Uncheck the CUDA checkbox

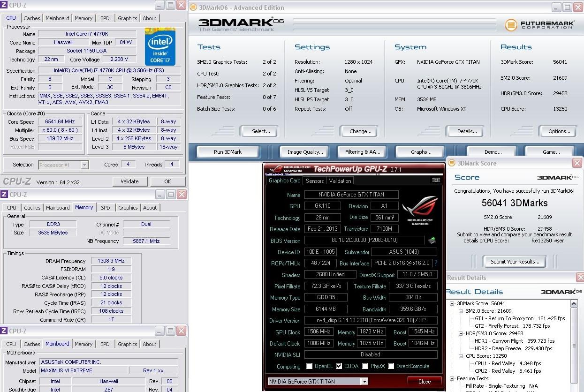coord(339,366)
